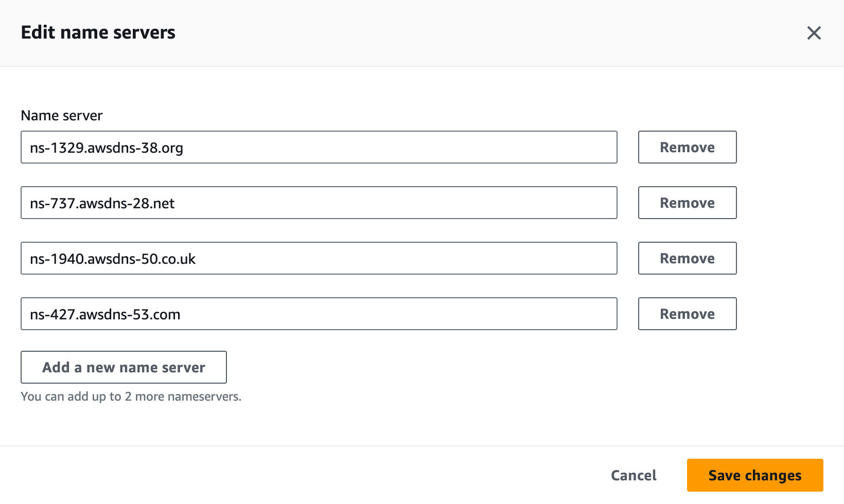
Task: Click the Remove button beside the .org server
Action: (x=687, y=147)
